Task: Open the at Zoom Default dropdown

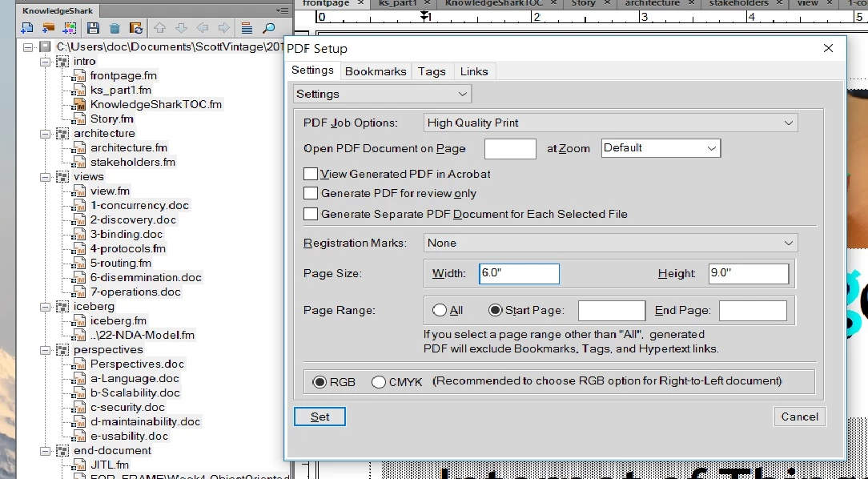Action: click(x=661, y=148)
